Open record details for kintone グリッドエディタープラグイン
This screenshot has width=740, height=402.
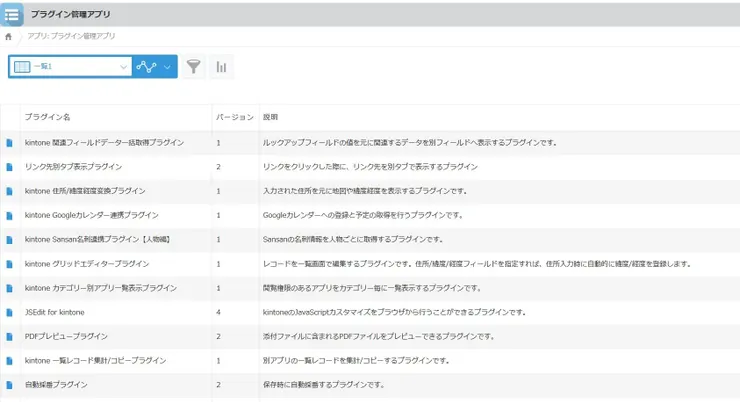9,264
